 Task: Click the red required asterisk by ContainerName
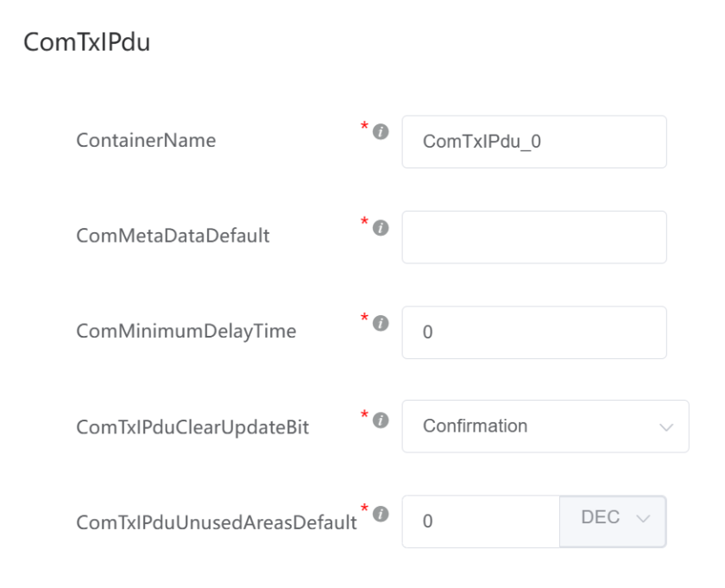click(364, 125)
